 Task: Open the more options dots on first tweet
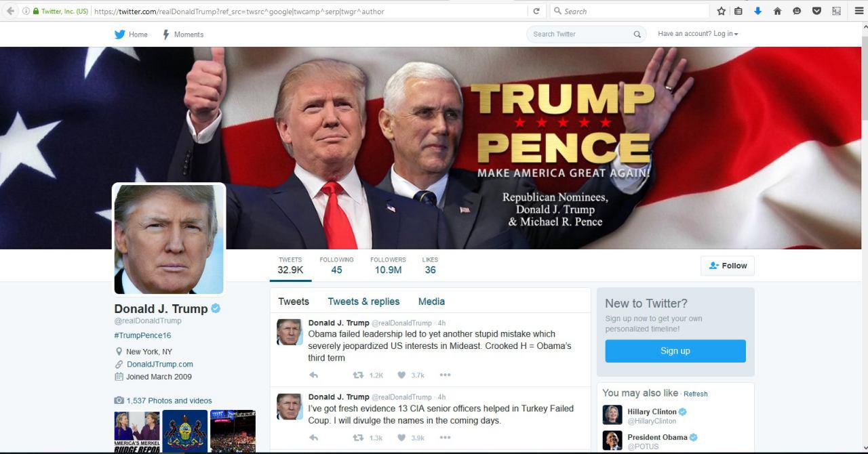click(445, 375)
